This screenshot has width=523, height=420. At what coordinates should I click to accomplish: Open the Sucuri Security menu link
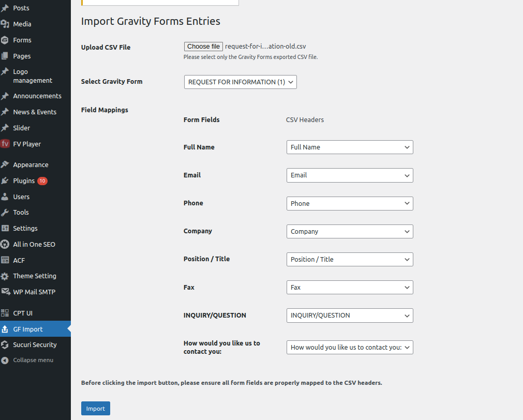coord(35,344)
